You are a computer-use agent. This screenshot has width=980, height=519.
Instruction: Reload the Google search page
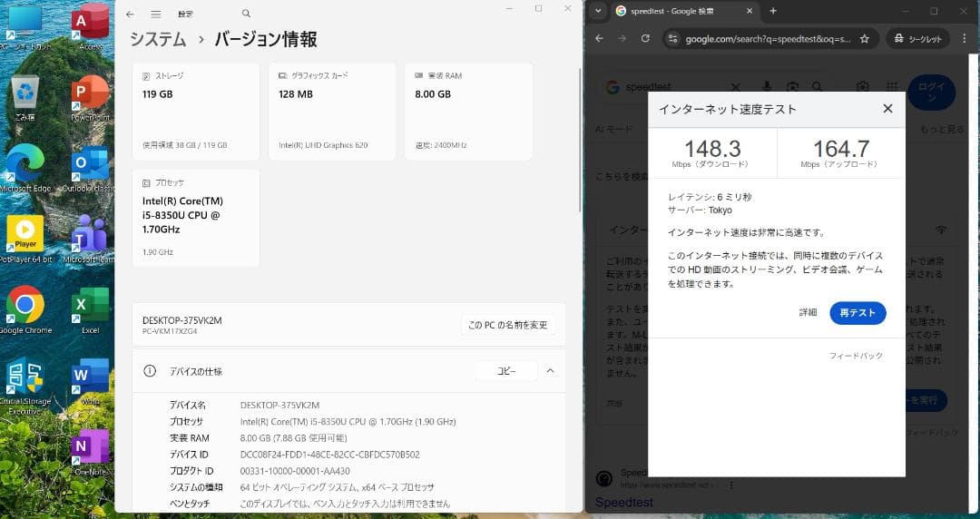(645, 38)
